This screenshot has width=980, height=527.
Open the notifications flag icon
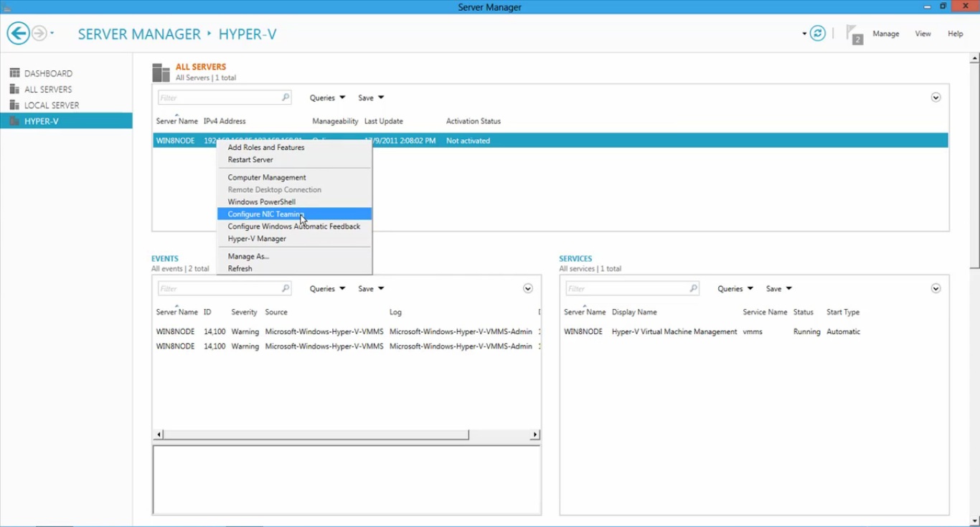pyautogui.click(x=854, y=34)
